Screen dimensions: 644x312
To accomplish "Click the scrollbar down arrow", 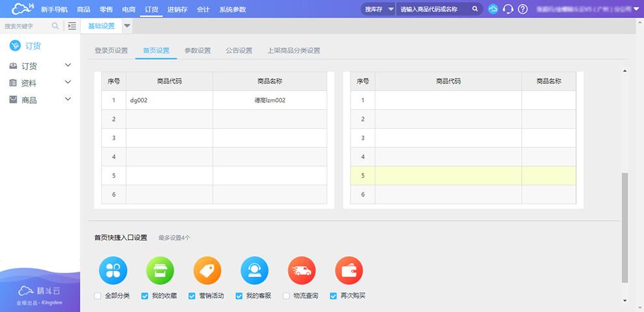I will coord(624,300).
